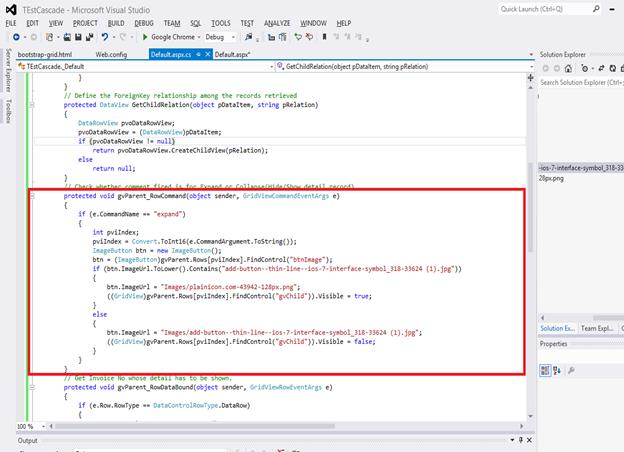
Task: Switch to the Web.config tab
Action: (111, 53)
